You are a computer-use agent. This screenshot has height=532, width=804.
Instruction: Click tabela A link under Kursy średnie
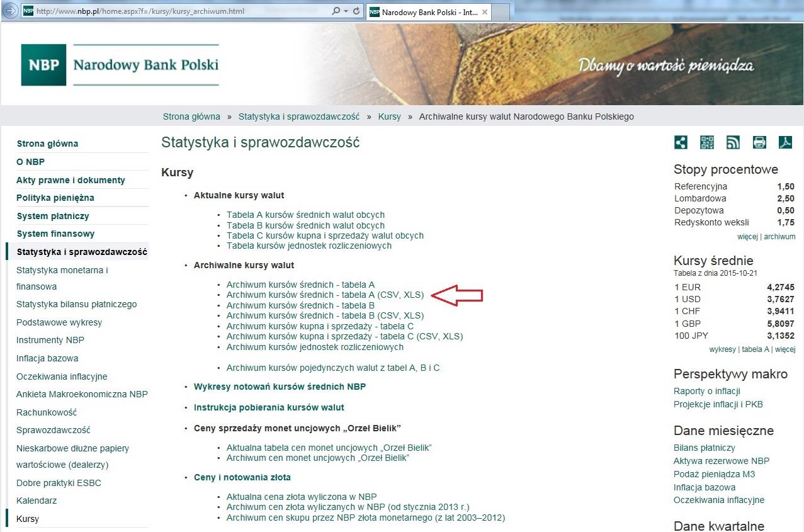tap(756, 349)
